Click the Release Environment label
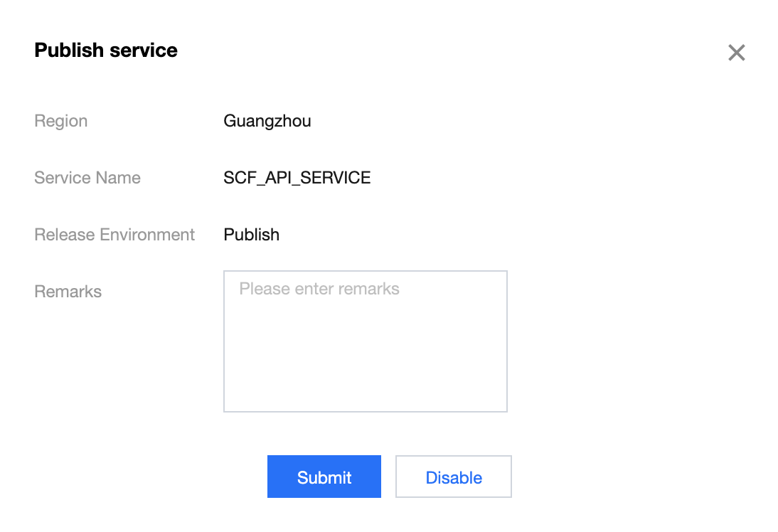The height and width of the screenshot is (532, 778). point(114,235)
